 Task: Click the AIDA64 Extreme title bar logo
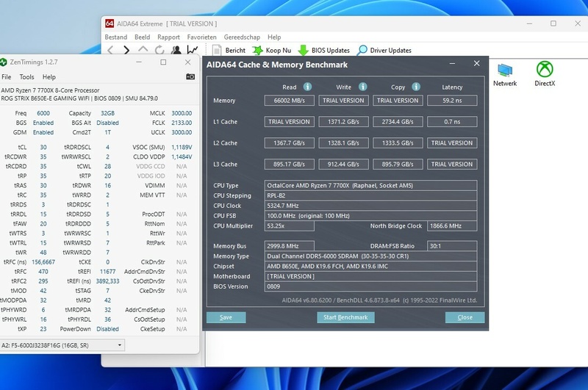tap(110, 24)
